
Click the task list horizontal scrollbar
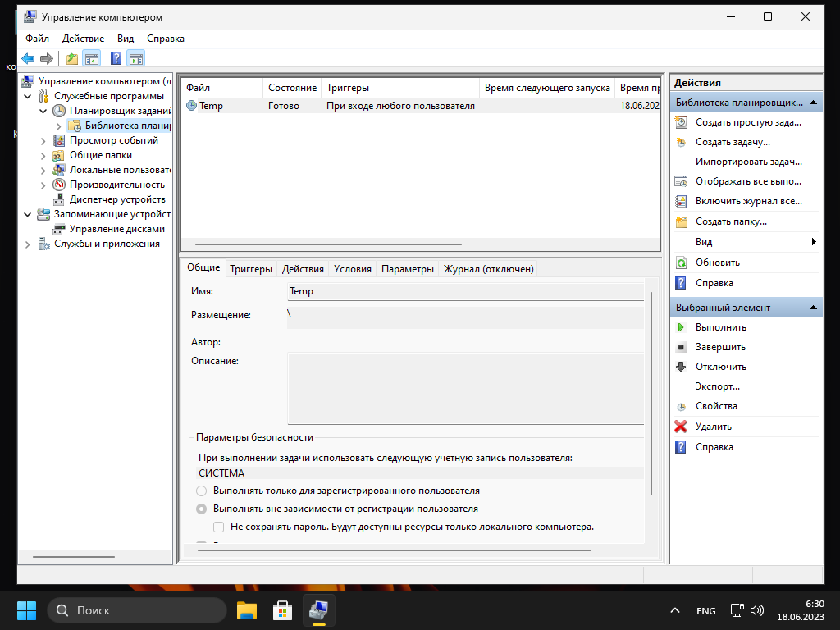pyautogui.click(x=328, y=244)
